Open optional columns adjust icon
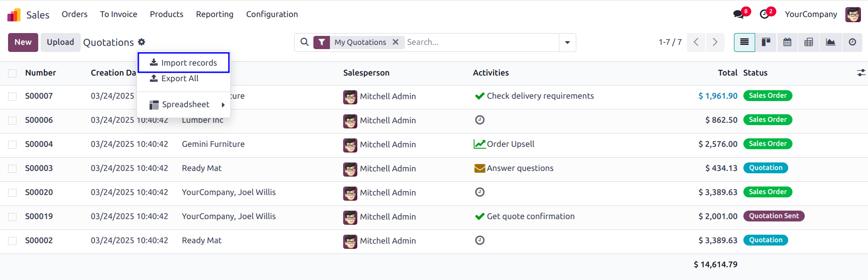Viewport: 868px width, 280px height. [861, 73]
